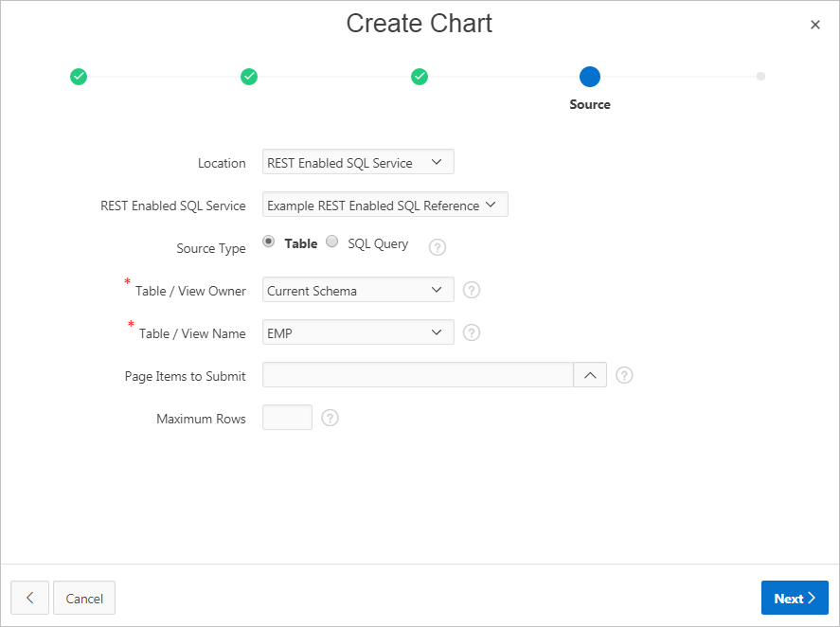The width and height of the screenshot is (840, 627).
Task: Select the Table source type radio
Action: [269, 242]
